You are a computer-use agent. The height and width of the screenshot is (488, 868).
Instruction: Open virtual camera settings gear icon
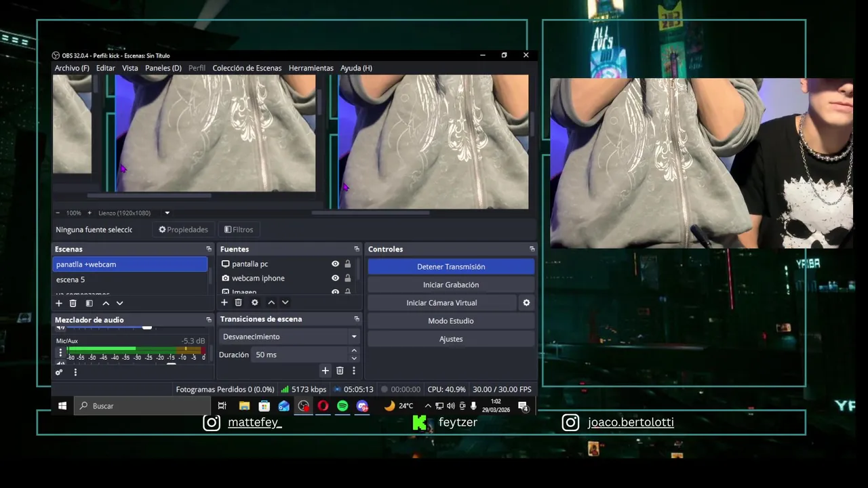(x=526, y=303)
